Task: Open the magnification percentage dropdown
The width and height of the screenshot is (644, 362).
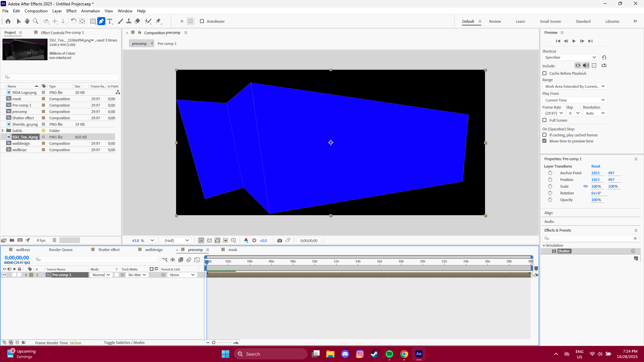Action: point(152,240)
